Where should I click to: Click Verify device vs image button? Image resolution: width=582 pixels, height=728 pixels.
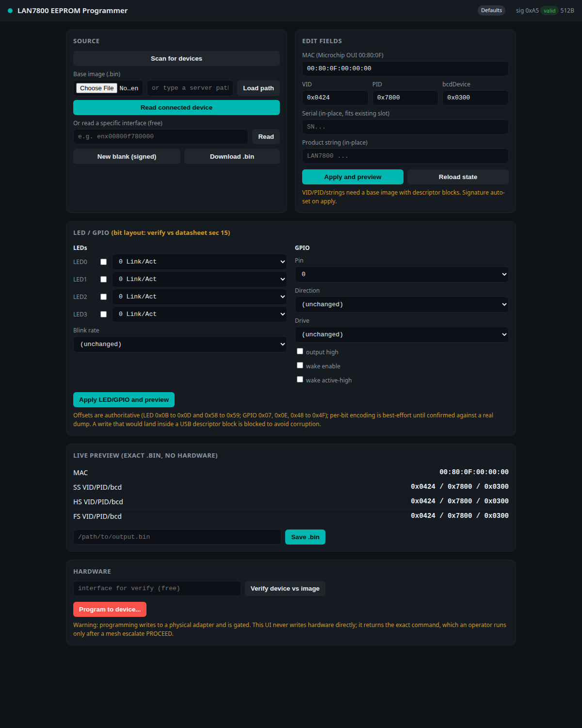click(285, 589)
